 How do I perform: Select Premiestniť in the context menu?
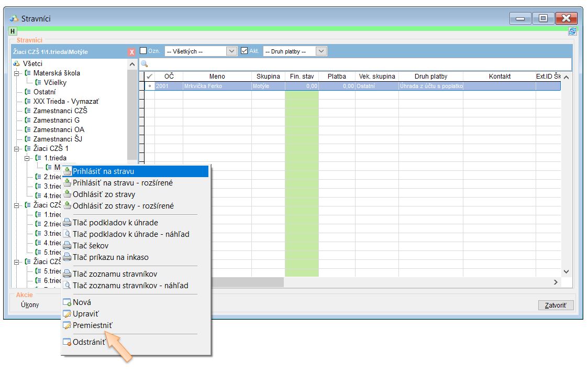tap(92, 325)
